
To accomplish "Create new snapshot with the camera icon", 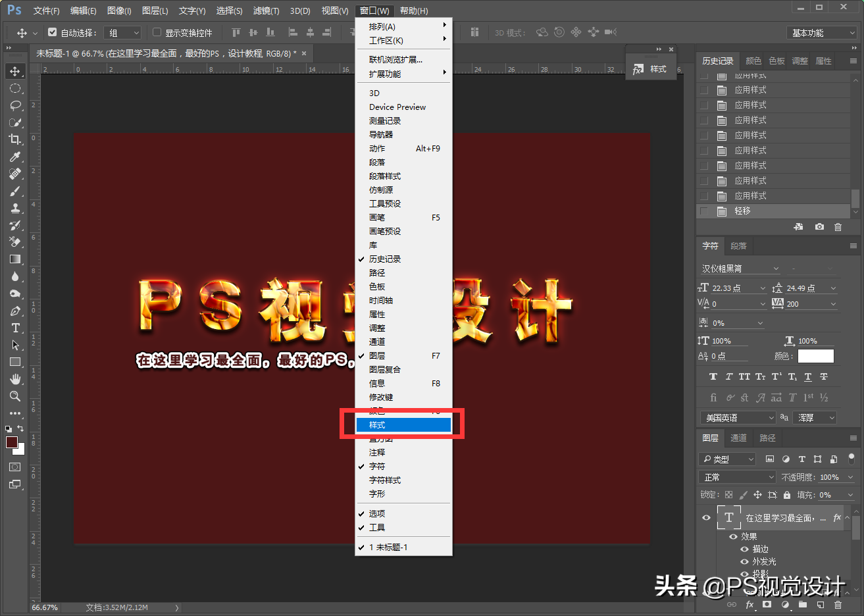I will click(819, 227).
